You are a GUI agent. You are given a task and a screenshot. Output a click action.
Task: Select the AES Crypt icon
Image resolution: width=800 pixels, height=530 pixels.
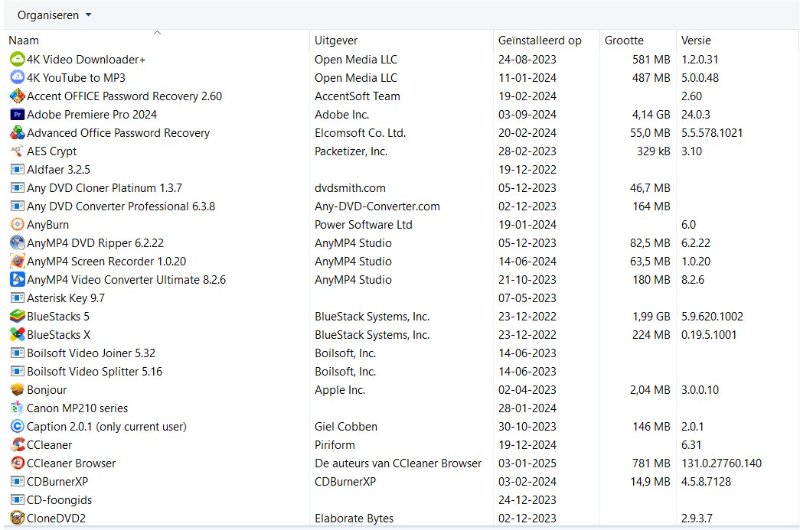tap(17, 151)
